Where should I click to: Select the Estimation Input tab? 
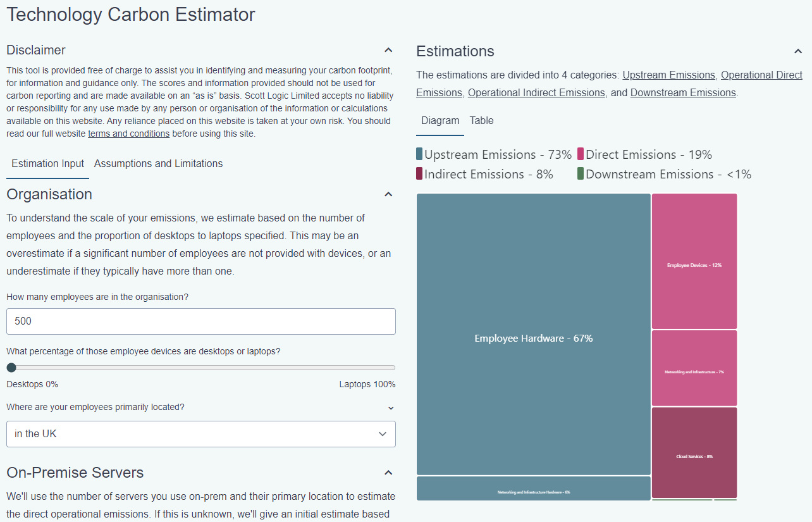(47, 163)
